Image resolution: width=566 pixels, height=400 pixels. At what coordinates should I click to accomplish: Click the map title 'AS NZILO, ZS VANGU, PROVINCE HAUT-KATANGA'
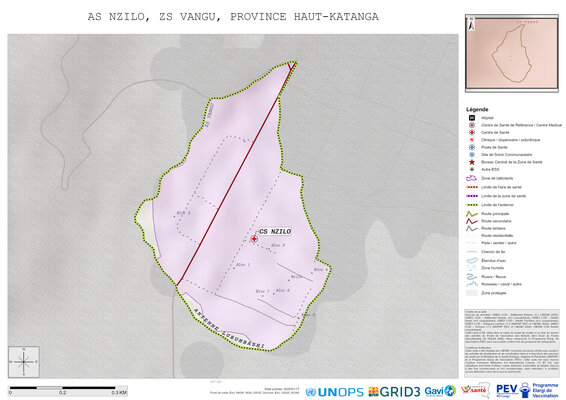233,17
